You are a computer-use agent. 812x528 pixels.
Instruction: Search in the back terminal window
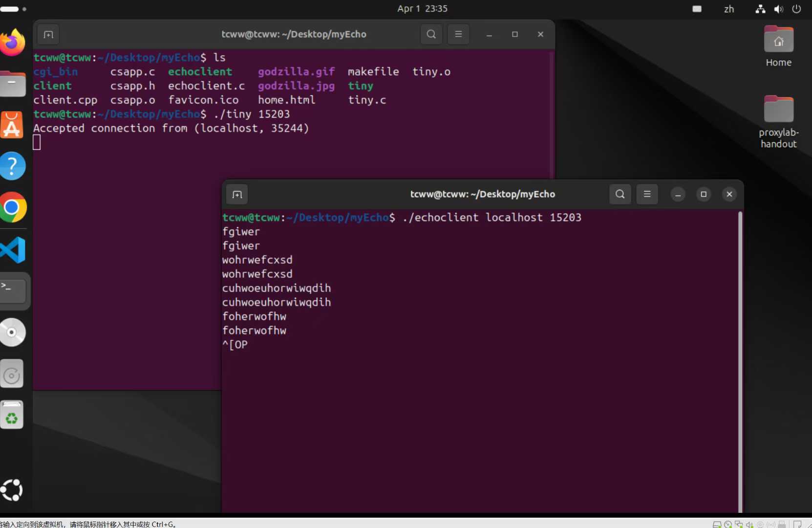point(431,34)
